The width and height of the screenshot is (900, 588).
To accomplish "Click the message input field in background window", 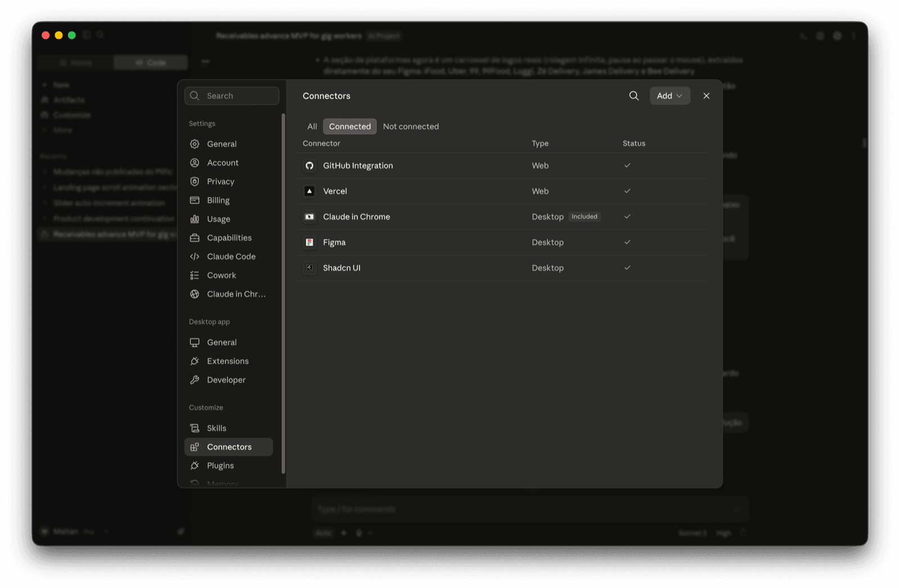I will pos(530,509).
